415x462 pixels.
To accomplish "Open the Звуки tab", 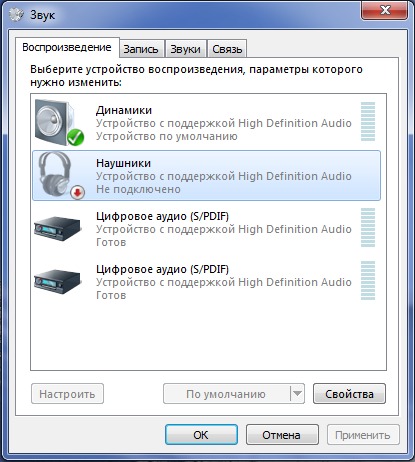I will [185, 49].
